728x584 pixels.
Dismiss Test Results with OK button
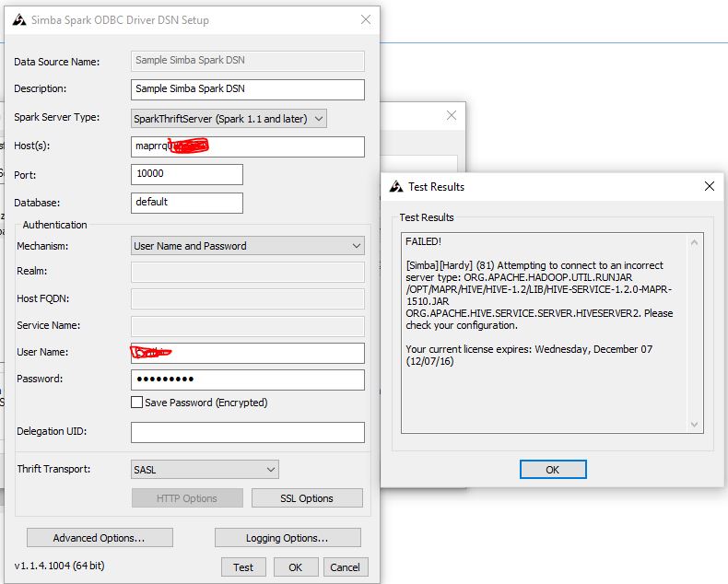(x=553, y=470)
